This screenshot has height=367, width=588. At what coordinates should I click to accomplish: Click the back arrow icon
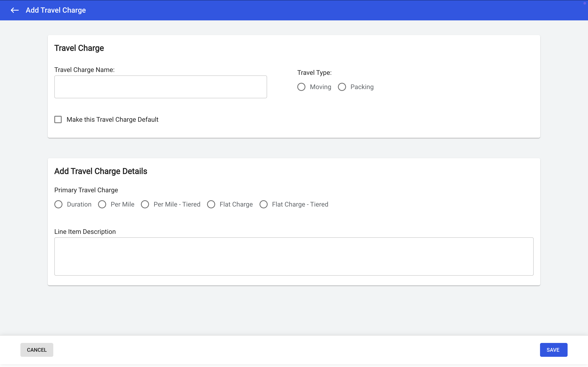pyautogui.click(x=14, y=10)
